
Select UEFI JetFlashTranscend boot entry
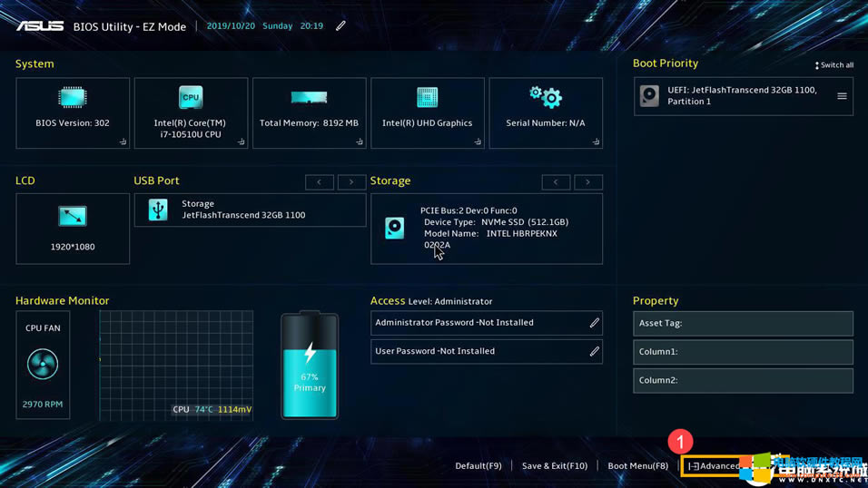tap(744, 96)
